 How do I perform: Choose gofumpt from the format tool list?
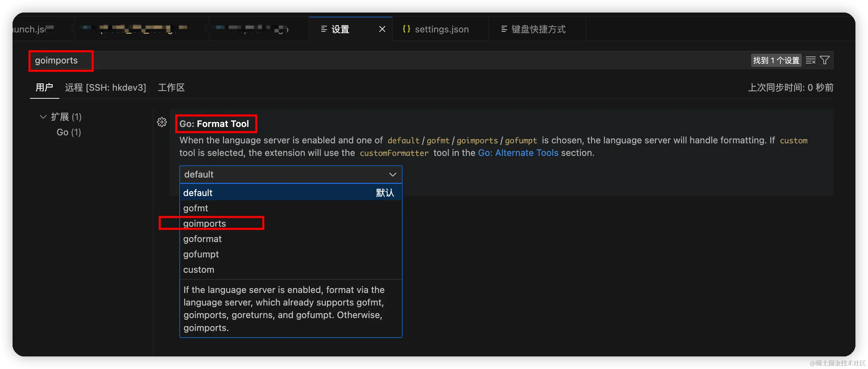(x=291, y=254)
